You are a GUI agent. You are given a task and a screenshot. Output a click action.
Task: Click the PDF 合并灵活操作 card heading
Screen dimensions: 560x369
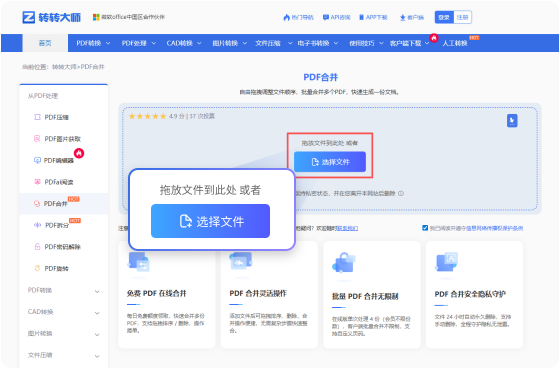click(x=258, y=293)
